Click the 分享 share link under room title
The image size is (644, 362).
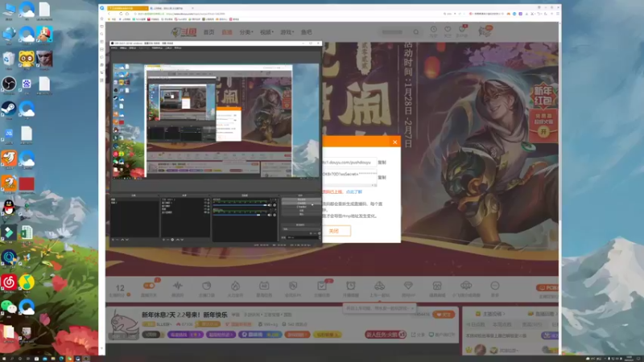tap(418, 335)
